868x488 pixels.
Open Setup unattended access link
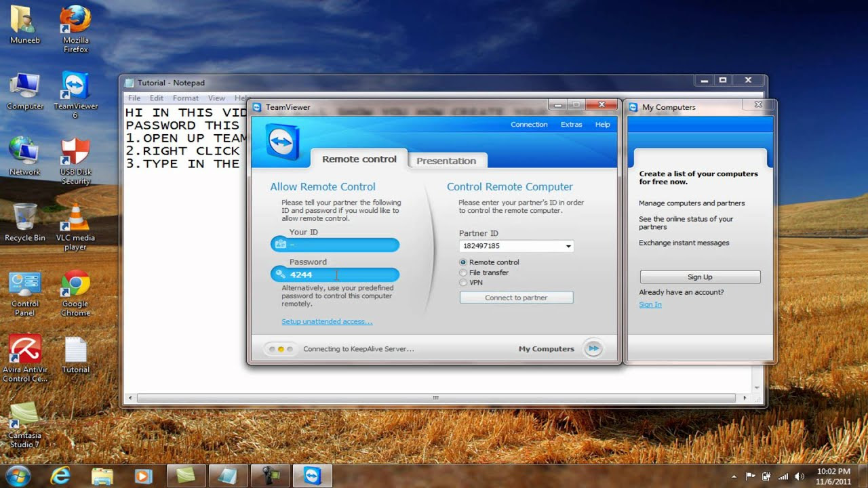[327, 322]
